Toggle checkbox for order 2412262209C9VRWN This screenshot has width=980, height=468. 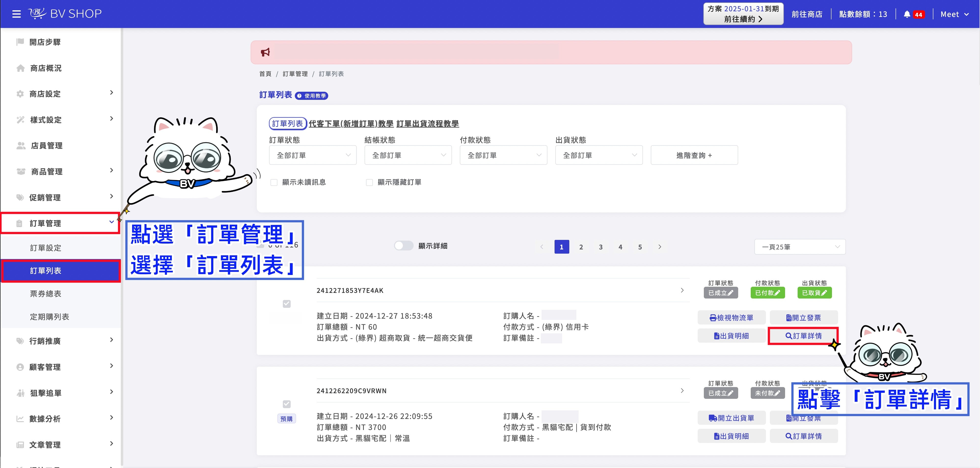click(x=287, y=404)
